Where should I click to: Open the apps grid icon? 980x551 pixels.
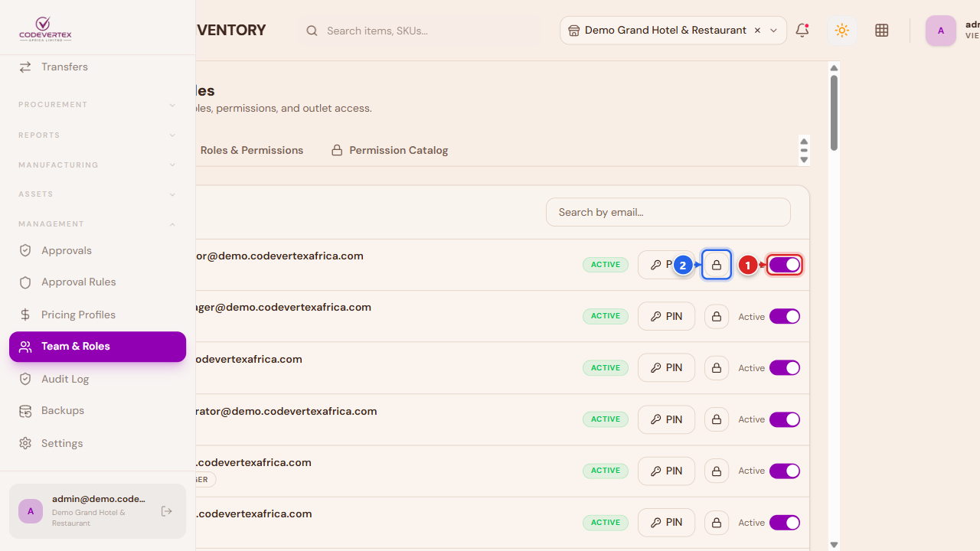point(882,31)
